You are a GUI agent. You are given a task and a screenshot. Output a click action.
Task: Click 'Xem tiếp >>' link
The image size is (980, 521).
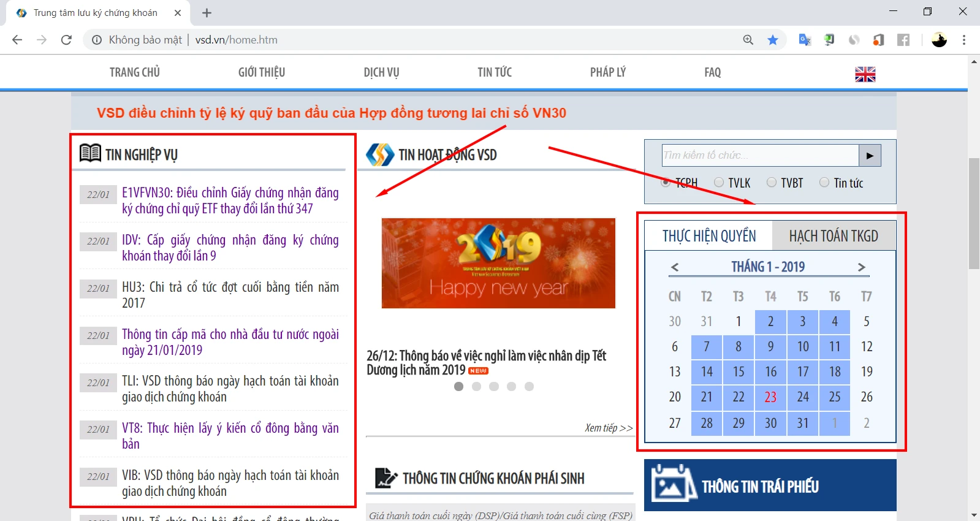tap(609, 428)
